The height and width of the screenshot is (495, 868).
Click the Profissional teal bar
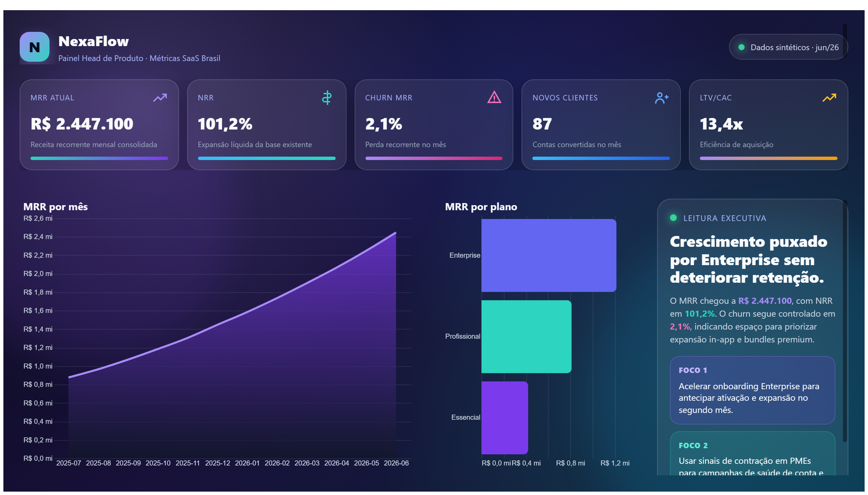526,337
